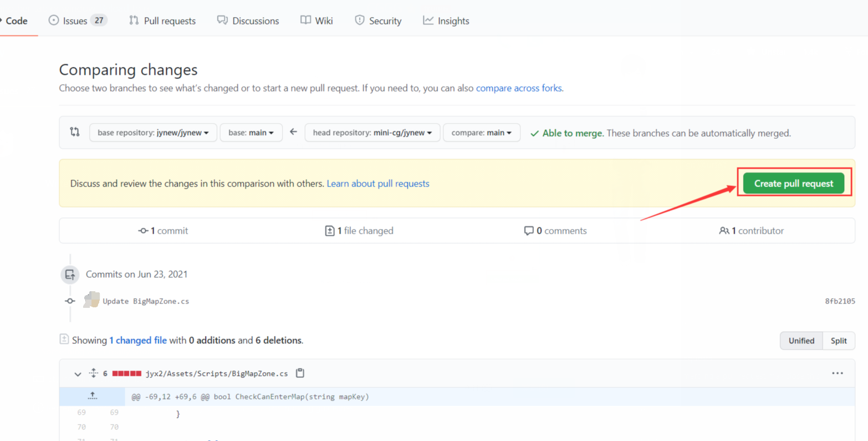Open the Issues icon in the top navigation

click(54, 20)
